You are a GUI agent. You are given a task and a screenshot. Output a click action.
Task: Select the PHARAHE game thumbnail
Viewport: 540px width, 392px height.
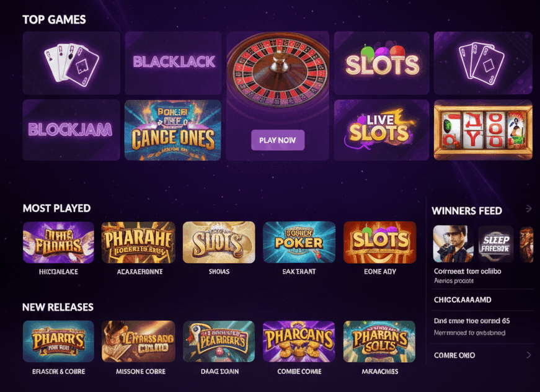click(138, 242)
